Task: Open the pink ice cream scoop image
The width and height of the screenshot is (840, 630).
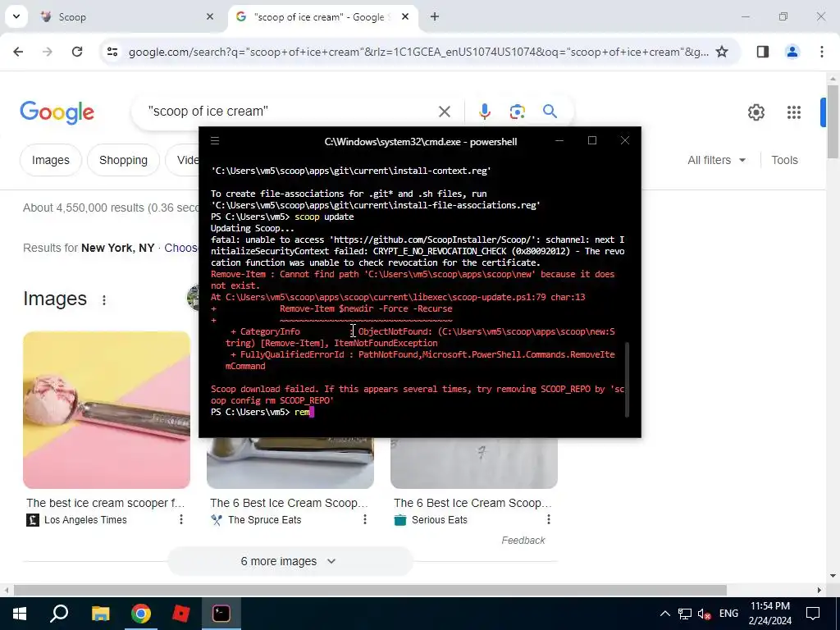Action: tap(107, 410)
